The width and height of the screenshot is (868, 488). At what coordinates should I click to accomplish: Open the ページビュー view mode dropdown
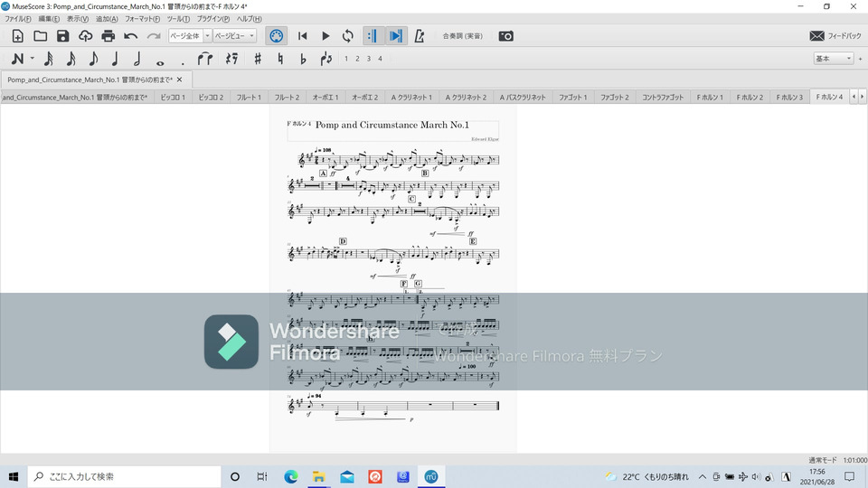click(235, 36)
